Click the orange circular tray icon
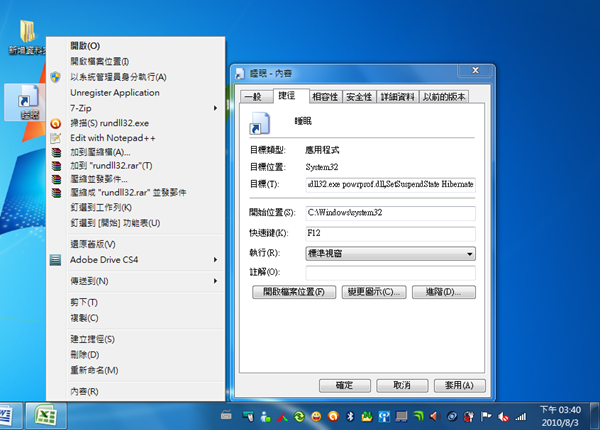Image resolution: width=600 pixels, height=430 pixels. point(333,416)
